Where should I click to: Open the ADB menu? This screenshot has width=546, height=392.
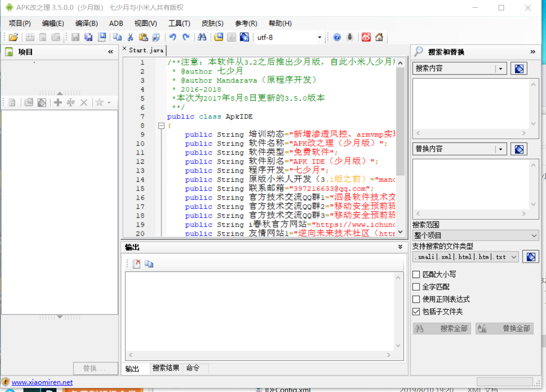click(x=116, y=23)
